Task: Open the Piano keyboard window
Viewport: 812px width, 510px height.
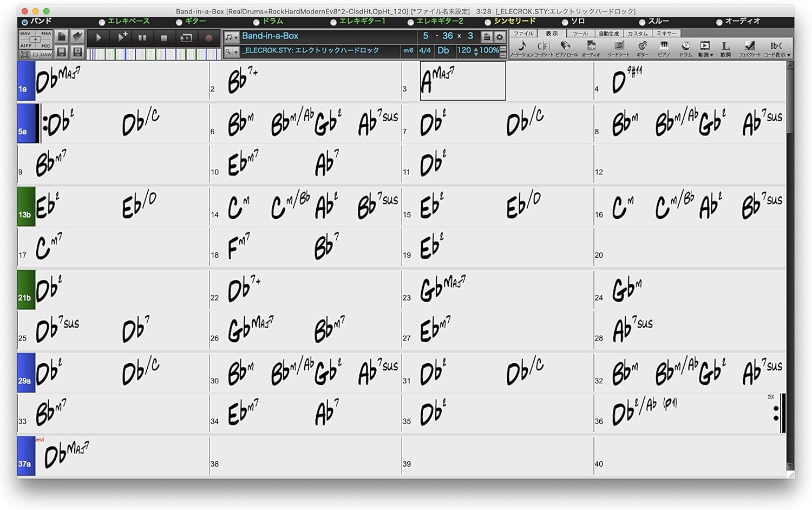Action: point(664,47)
